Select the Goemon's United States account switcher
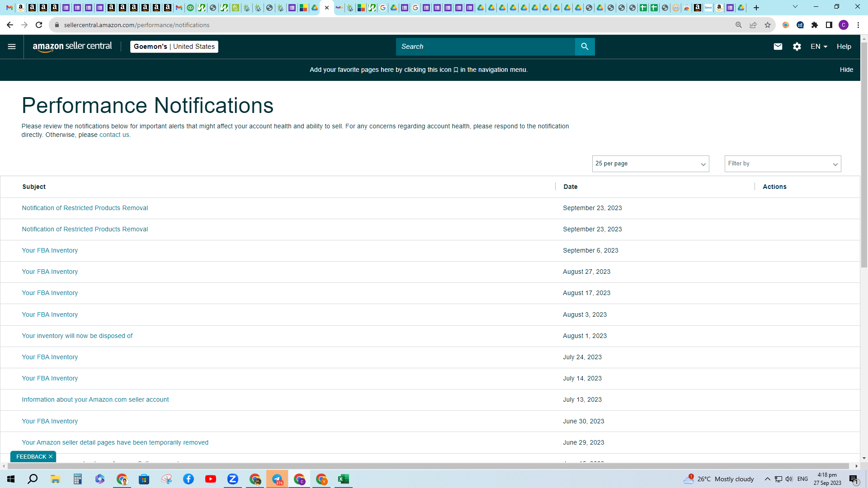Screen dimensions: 868x488 click(x=174, y=47)
